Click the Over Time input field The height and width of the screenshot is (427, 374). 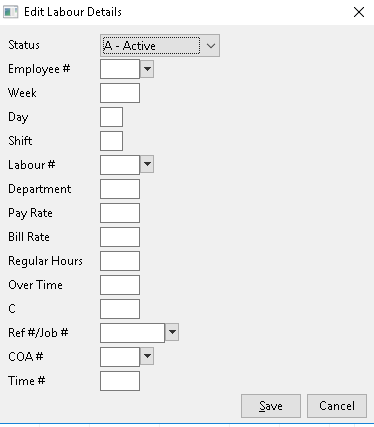coord(120,285)
